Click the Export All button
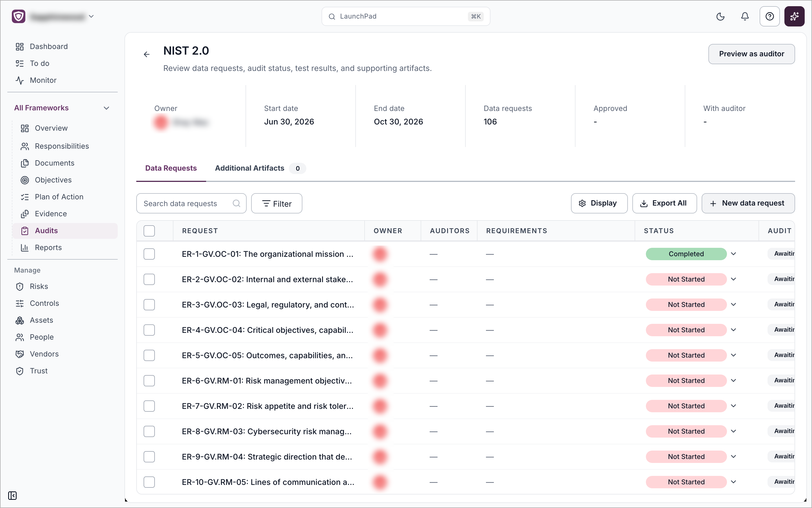This screenshot has width=812, height=508. click(664, 203)
